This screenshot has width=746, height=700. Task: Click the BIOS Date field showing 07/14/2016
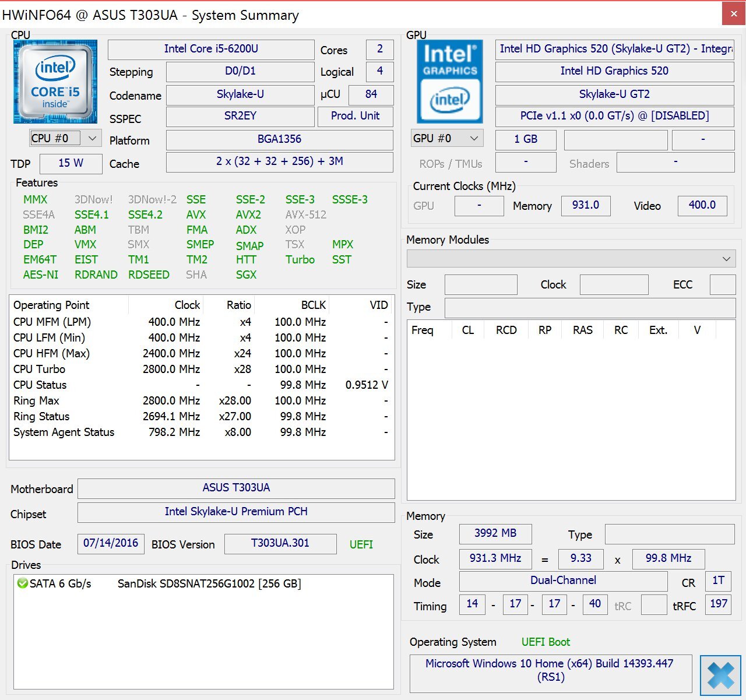111,543
